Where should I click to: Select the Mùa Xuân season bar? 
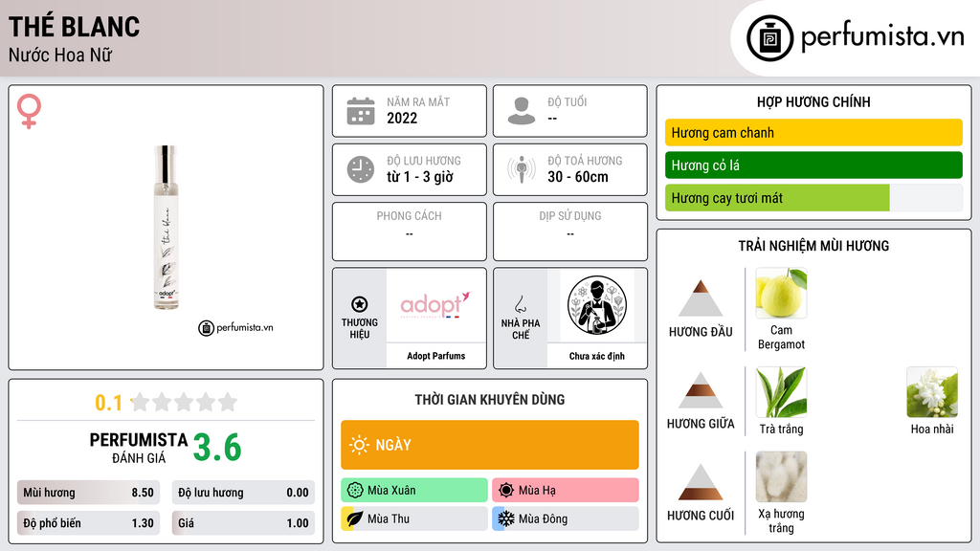[x=414, y=491]
